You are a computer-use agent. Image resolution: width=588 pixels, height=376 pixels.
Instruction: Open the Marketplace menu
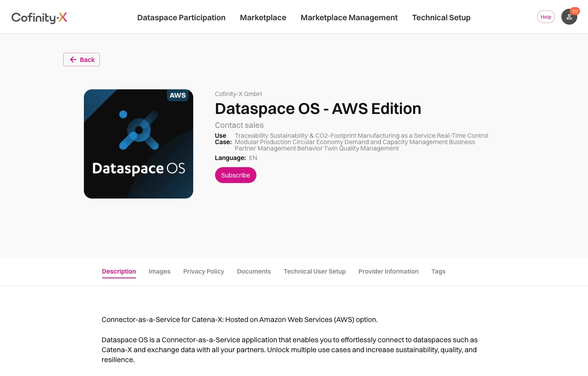pyautogui.click(x=263, y=17)
